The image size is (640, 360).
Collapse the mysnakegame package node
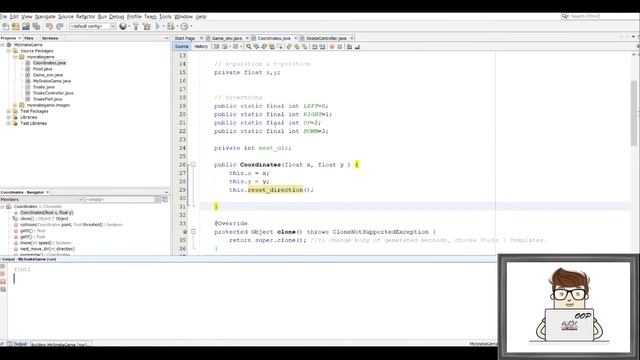coord(15,57)
